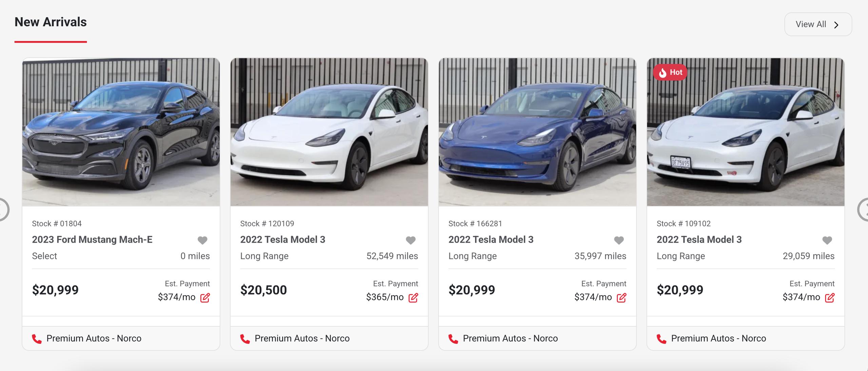
Task: Edit payment estimate for Stock #166281
Action: pyautogui.click(x=621, y=297)
